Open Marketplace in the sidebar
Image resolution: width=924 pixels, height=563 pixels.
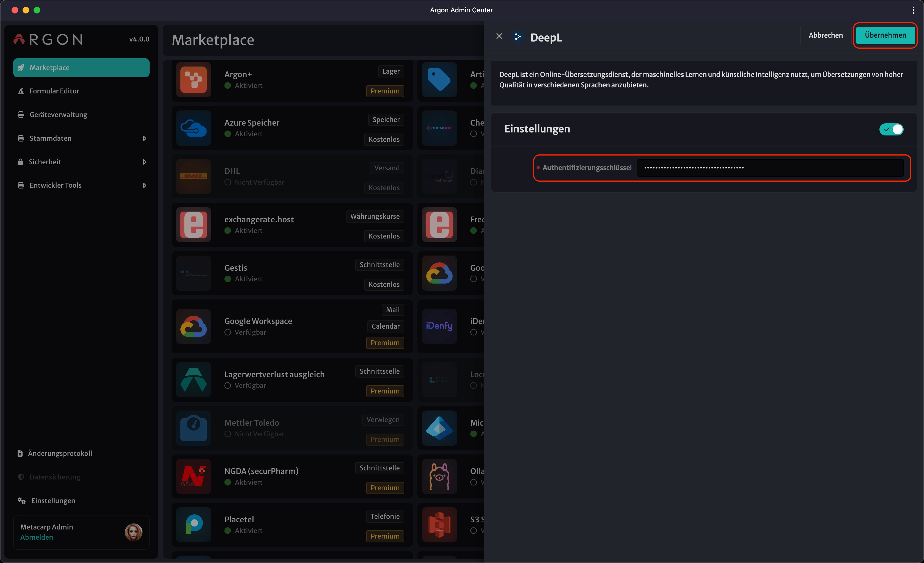pos(81,68)
